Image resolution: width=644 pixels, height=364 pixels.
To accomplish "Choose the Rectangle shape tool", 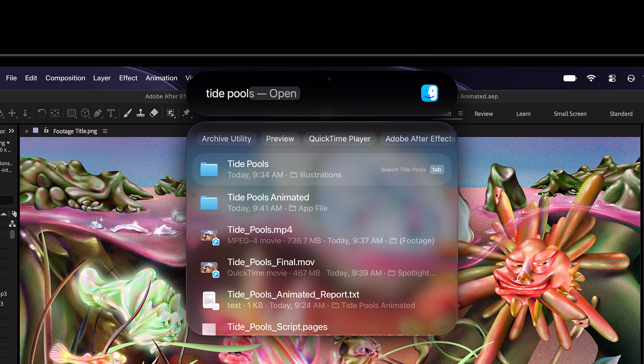I will click(72, 113).
